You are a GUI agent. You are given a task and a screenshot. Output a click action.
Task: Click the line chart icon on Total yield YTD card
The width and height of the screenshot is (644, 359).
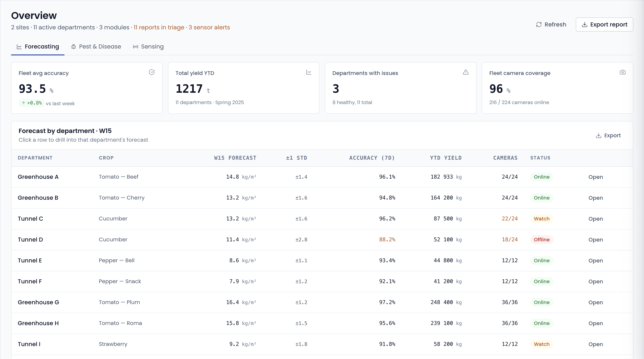(309, 72)
